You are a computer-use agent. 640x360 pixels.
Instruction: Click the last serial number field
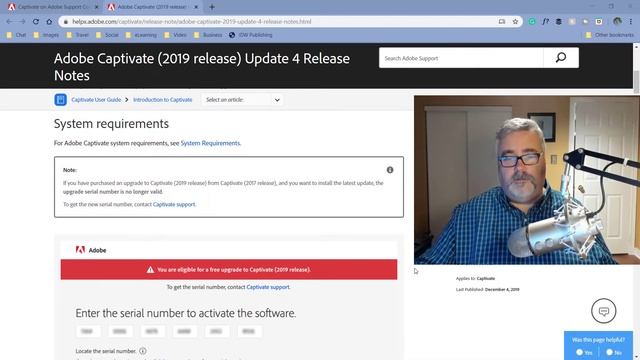tap(249, 331)
